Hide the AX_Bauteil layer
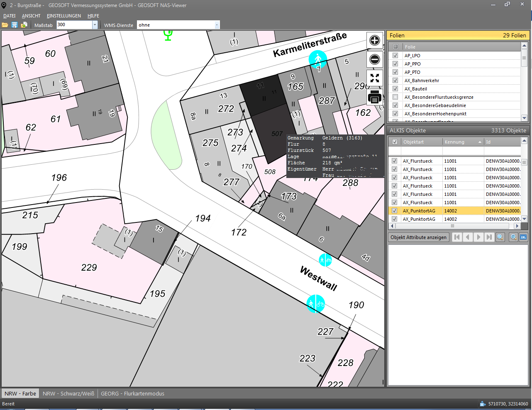 [395, 88]
